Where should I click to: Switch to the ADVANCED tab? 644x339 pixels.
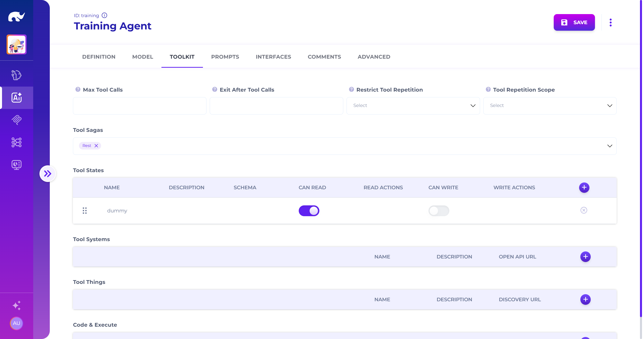[x=374, y=57]
